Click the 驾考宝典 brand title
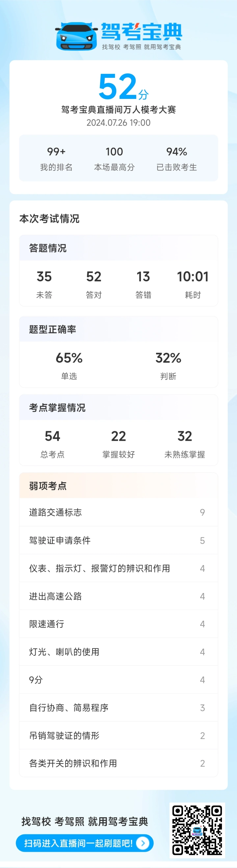This screenshot has width=237, height=868. click(x=142, y=32)
